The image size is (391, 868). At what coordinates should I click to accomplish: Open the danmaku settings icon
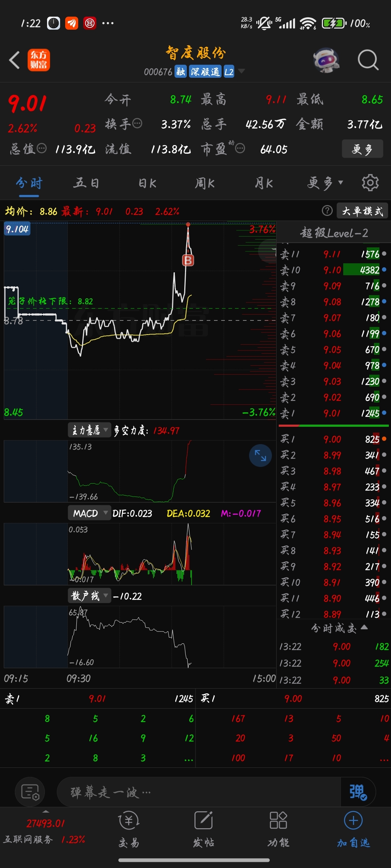pyautogui.click(x=30, y=792)
